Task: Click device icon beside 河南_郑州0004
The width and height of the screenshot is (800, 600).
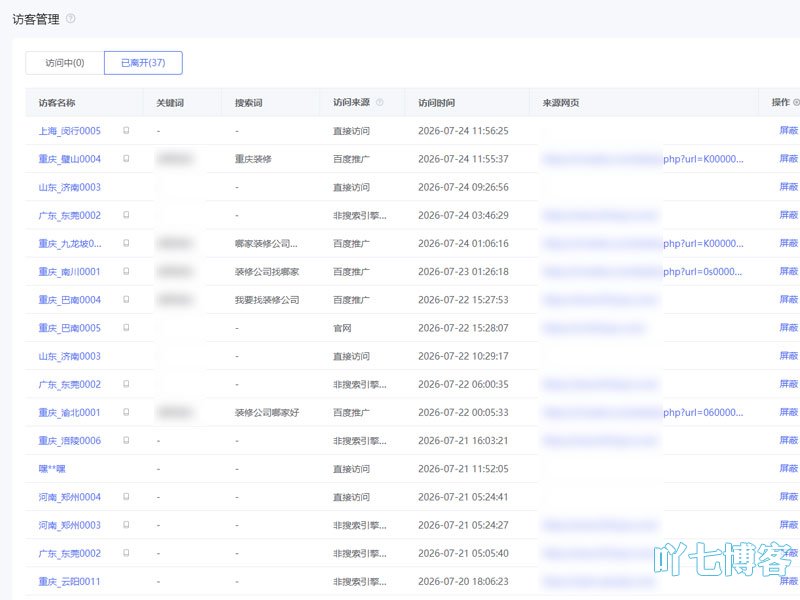Action: tap(126, 496)
